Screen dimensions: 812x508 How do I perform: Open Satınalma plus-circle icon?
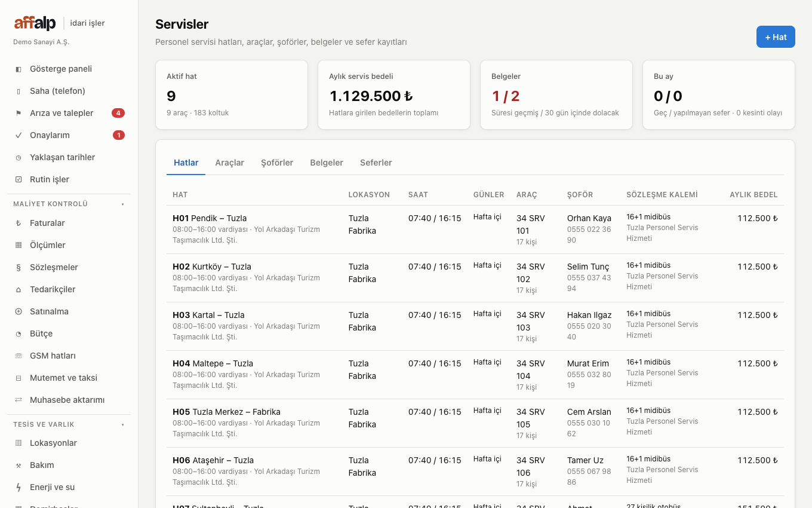tap(19, 312)
